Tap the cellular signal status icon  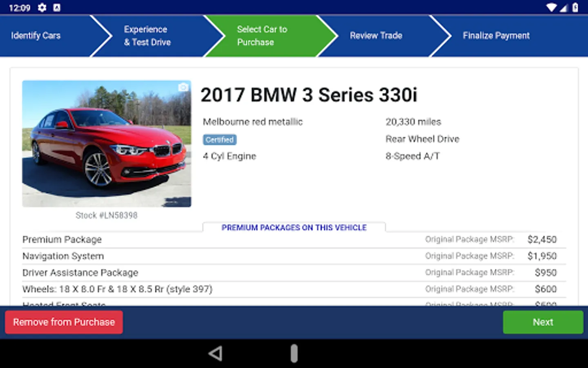point(564,8)
